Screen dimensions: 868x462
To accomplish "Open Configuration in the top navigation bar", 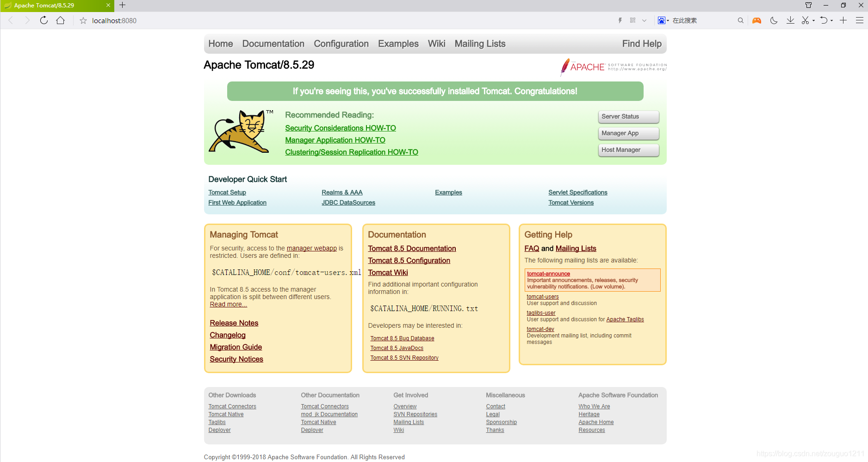I will pyautogui.click(x=341, y=44).
